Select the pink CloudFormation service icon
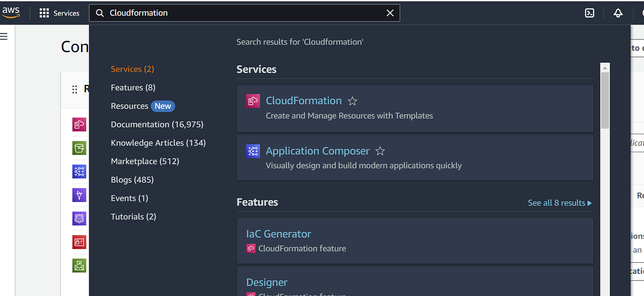The width and height of the screenshot is (644, 296). 253,101
